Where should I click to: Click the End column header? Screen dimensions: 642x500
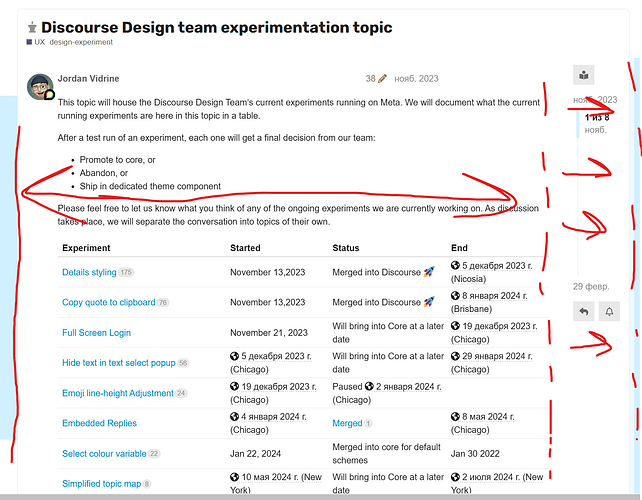pos(459,248)
